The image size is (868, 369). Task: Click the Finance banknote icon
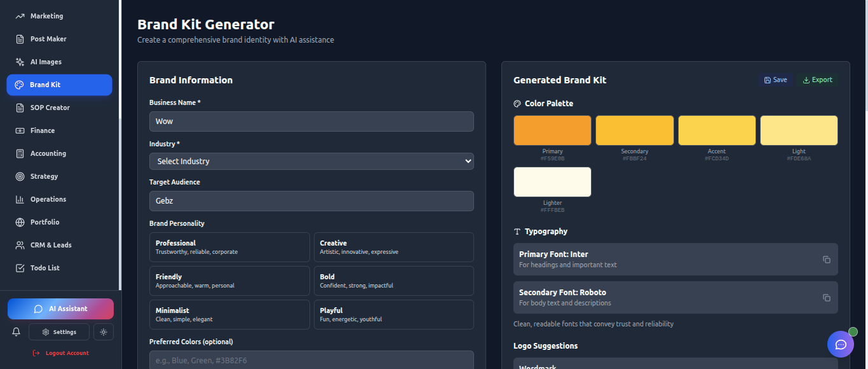tap(20, 130)
